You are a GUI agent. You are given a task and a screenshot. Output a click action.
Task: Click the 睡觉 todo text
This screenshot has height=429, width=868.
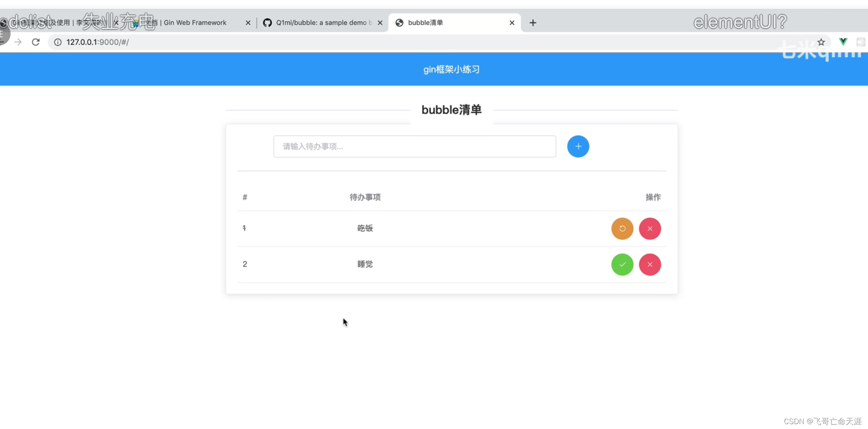tap(365, 264)
